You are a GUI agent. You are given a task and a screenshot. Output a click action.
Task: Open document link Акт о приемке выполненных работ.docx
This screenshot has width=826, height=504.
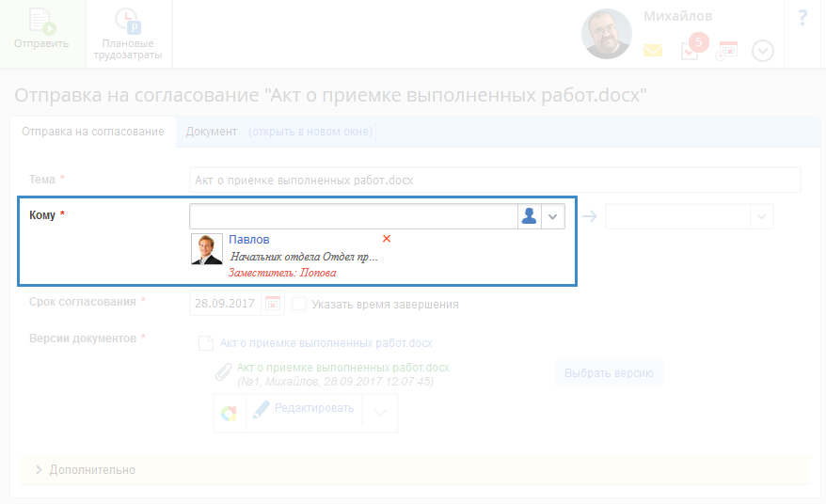[326, 343]
